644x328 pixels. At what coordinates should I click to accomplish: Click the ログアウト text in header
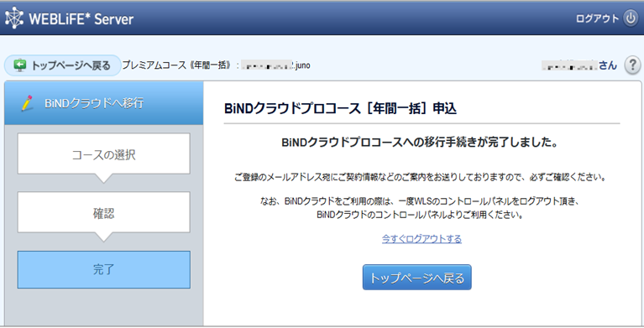click(597, 19)
